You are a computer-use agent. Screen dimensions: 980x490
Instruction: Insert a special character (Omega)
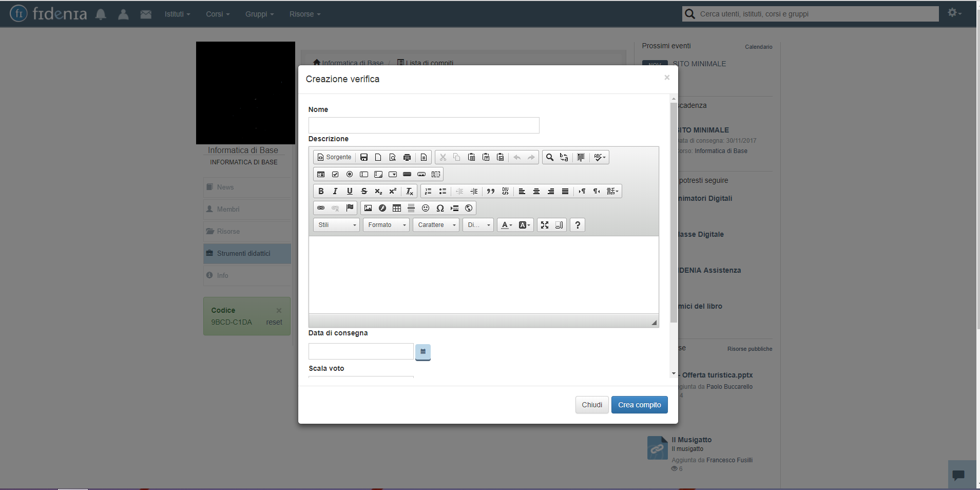[440, 208]
